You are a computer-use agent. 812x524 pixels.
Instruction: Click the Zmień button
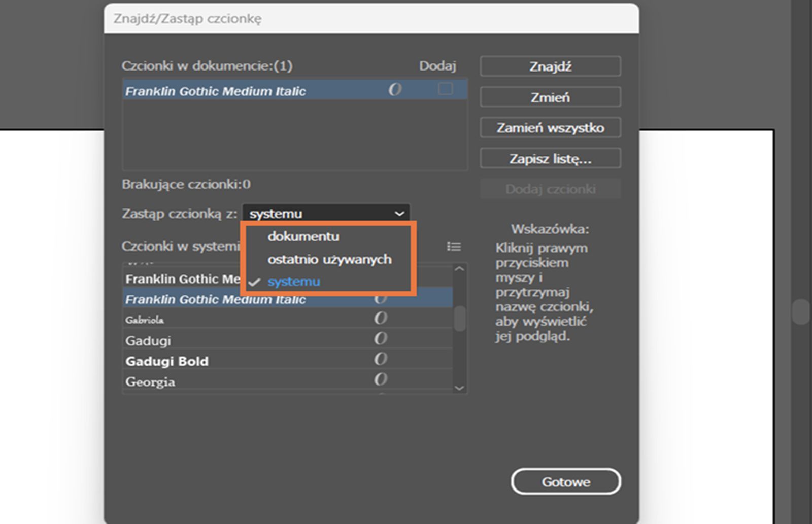coord(550,97)
